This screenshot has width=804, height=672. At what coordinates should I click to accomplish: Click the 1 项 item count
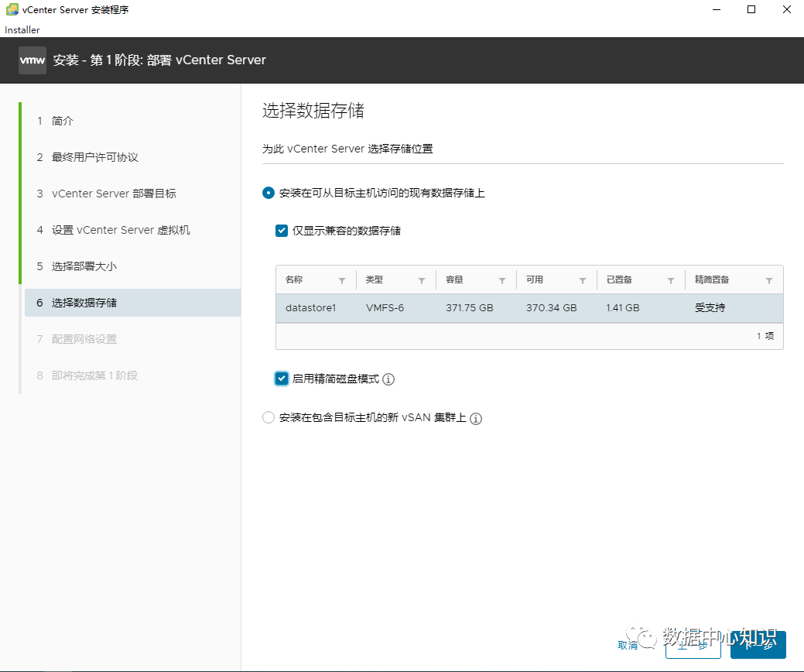tap(765, 336)
